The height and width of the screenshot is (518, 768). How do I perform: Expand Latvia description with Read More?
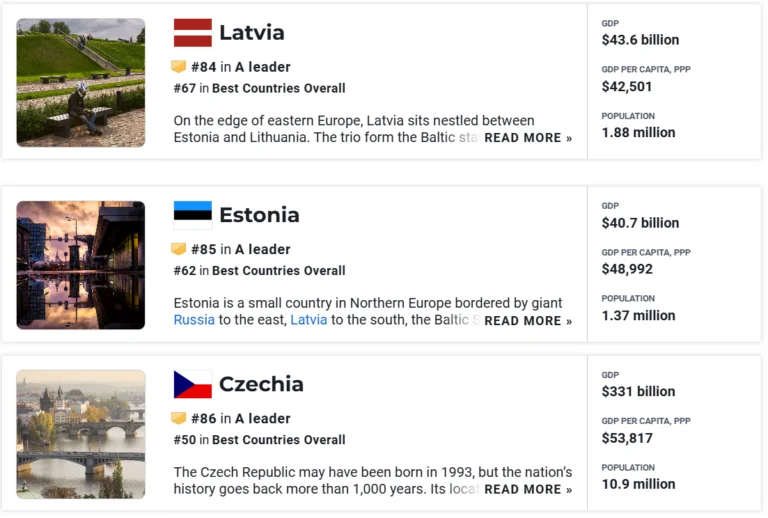tap(528, 138)
